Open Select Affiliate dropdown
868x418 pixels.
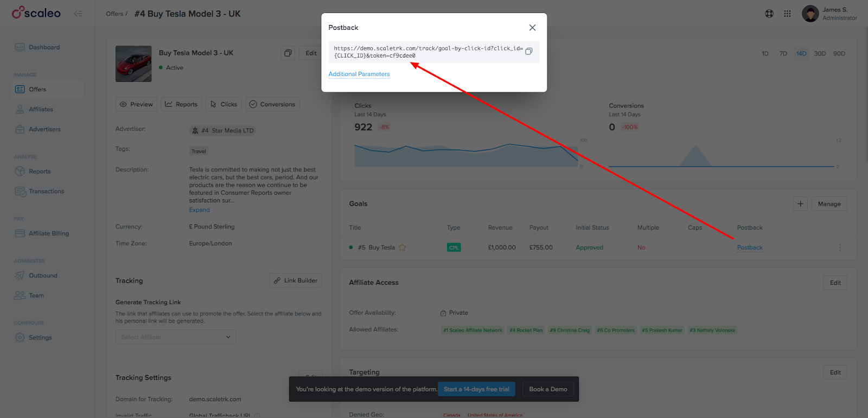coord(176,337)
